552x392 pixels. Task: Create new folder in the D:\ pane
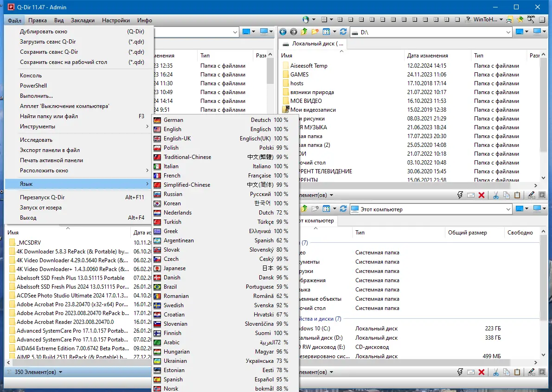(x=315, y=32)
